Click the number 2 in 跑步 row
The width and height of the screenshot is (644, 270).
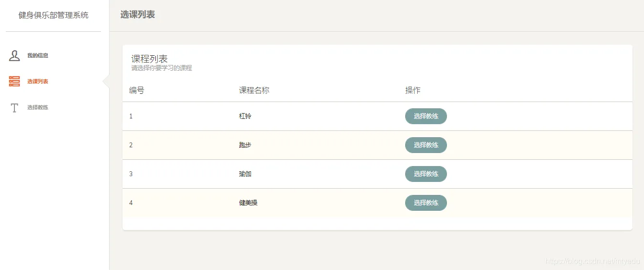click(131, 145)
